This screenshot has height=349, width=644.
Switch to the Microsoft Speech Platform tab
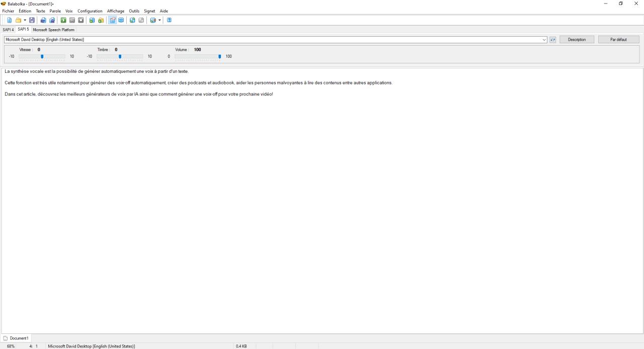pyautogui.click(x=53, y=30)
